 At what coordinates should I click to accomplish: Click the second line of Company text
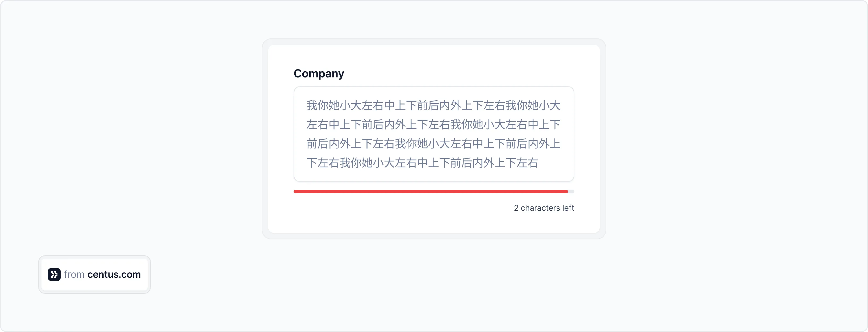[x=433, y=125]
